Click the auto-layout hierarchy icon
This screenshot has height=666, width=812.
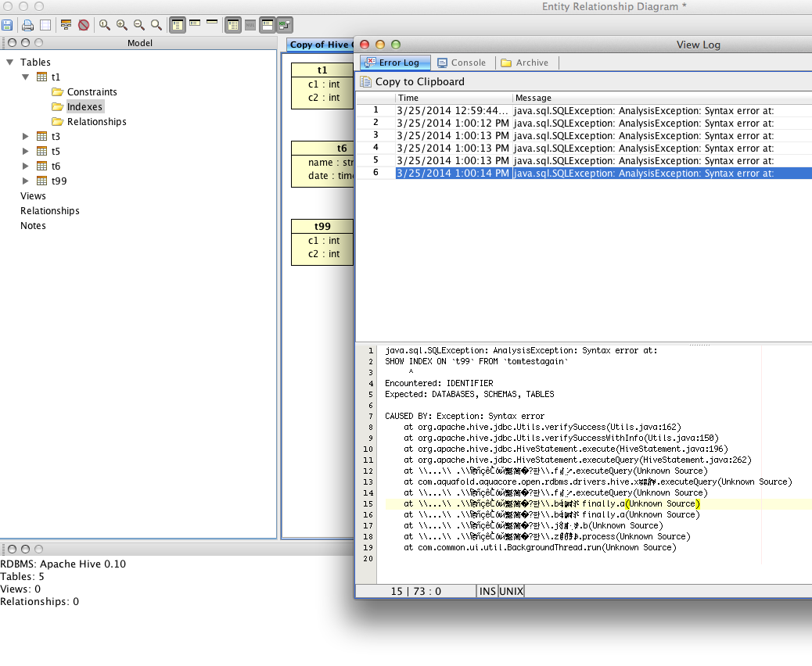click(66, 25)
